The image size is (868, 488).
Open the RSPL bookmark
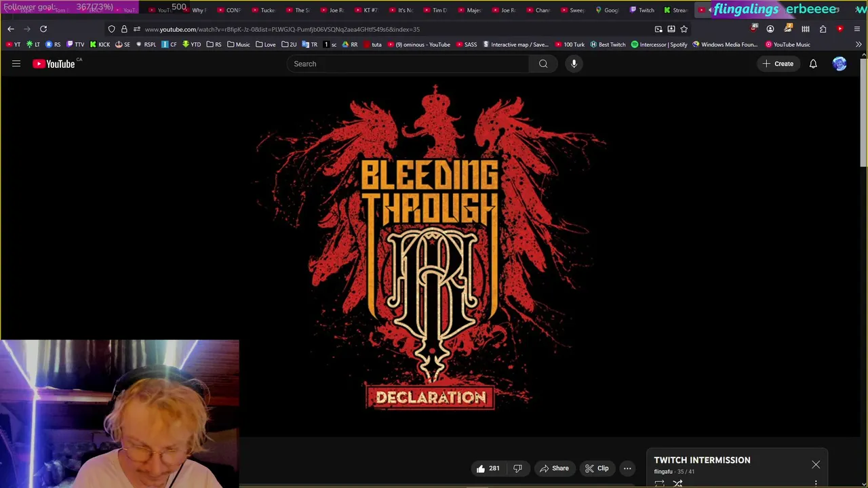click(146, 45)
